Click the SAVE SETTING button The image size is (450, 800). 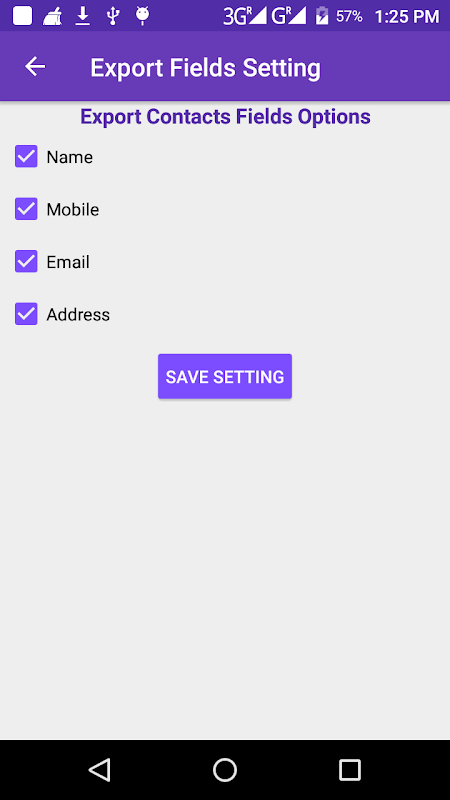(225, 377)
